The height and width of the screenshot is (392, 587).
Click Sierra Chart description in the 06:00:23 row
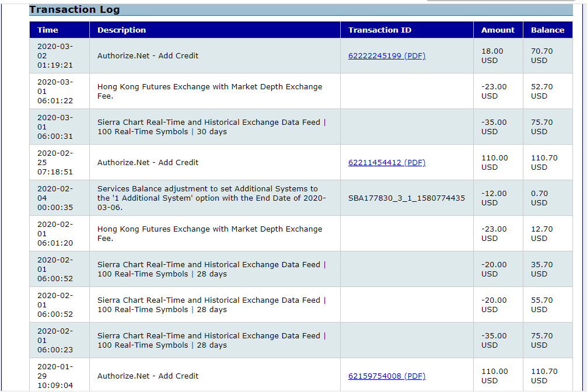pos(211,340)
